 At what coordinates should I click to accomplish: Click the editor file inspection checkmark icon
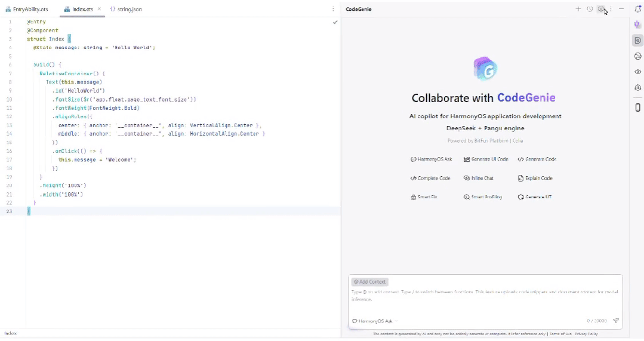coord(335,22)
